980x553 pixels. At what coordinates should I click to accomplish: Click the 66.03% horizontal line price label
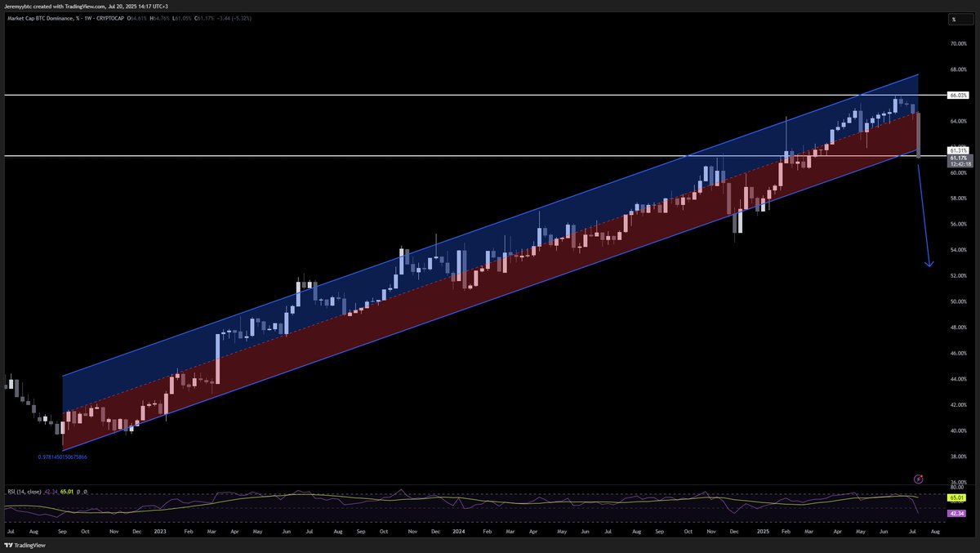click(x=958, y=96)
